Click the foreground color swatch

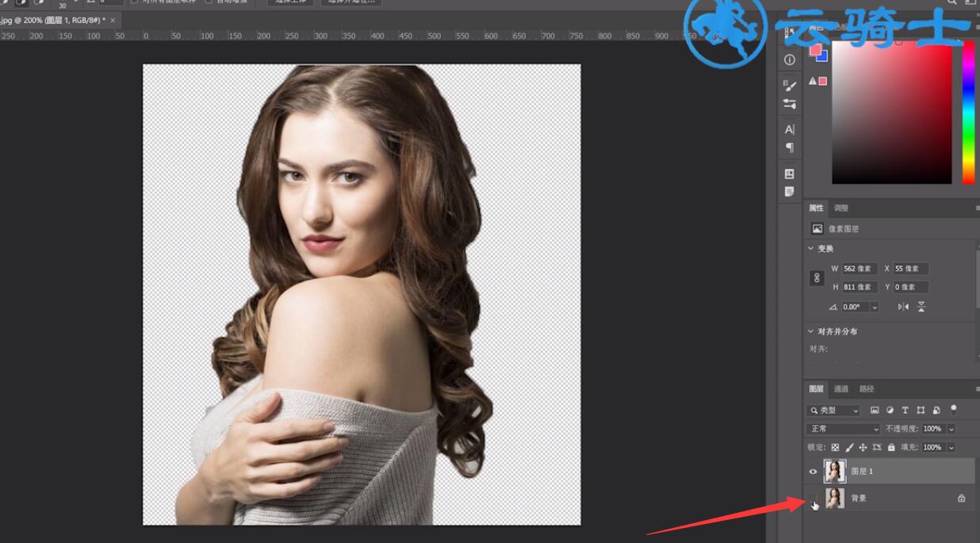pyautogui.click(x=815, y=50)
